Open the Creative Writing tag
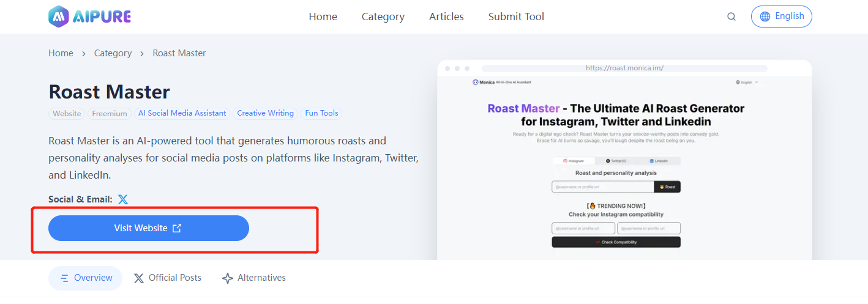868x304 pixels. click(266, 113)
